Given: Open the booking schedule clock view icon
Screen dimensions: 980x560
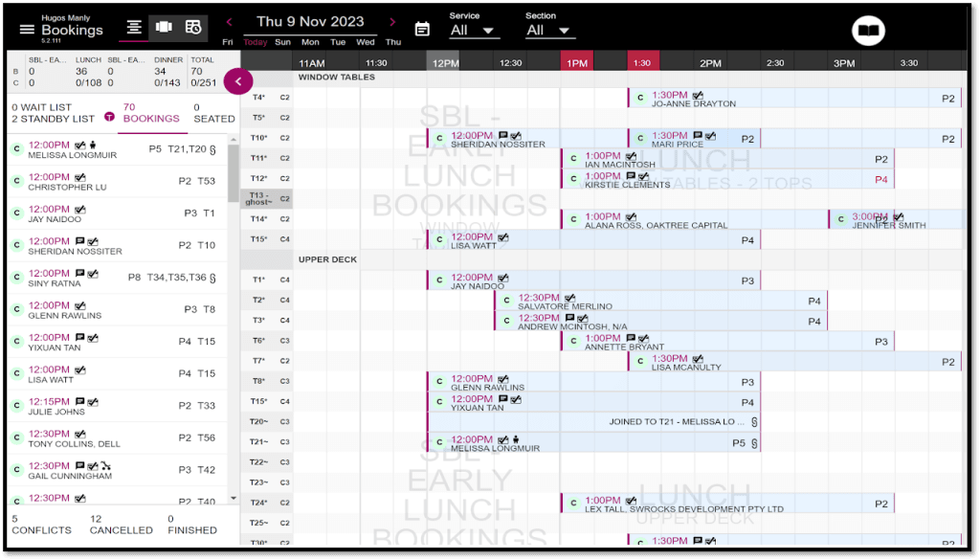Looking at the screenshot, I should [x=193, y=28].
